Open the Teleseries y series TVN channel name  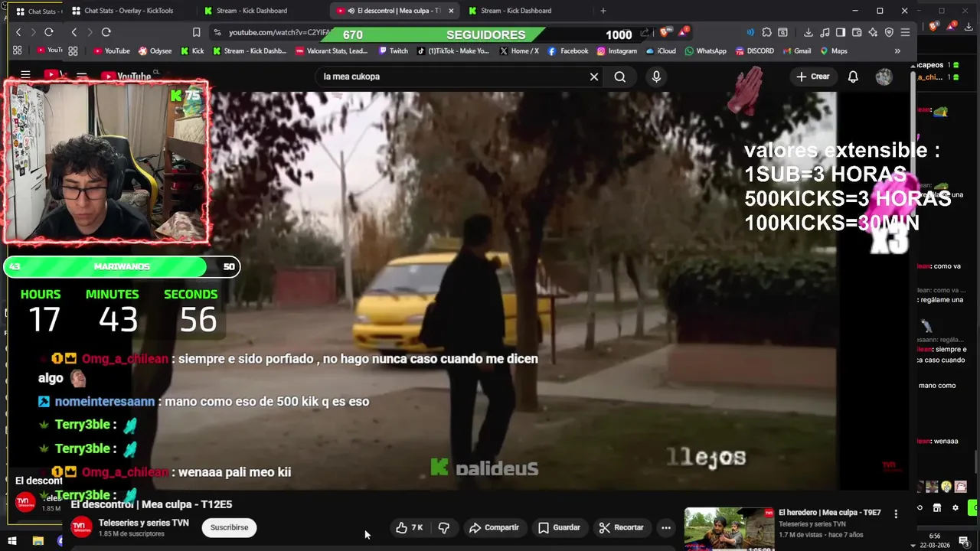(x=143, y=523)
